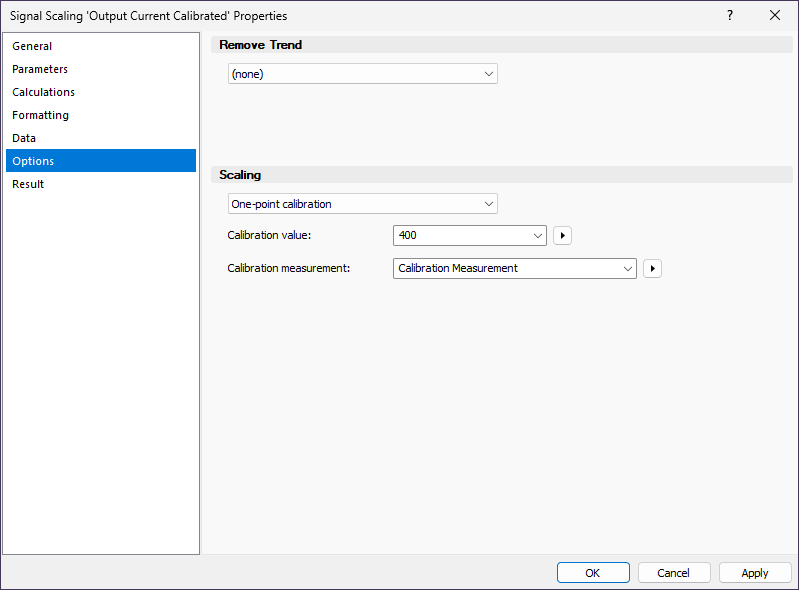Viewport: 799px width, 590px height.
Task: Click the arrow button beside Calibration value
Action: [x=562, y=236]
